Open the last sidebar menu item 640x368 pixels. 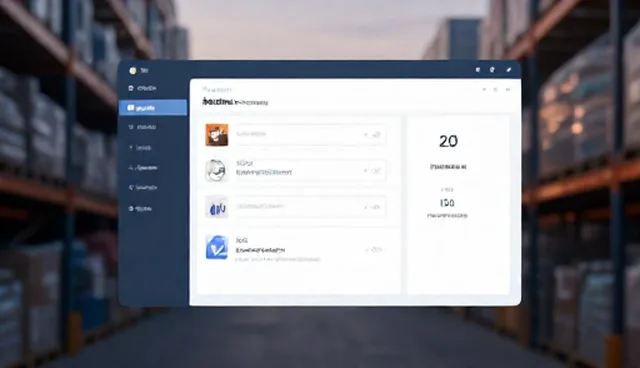click(x=140, y=208)
